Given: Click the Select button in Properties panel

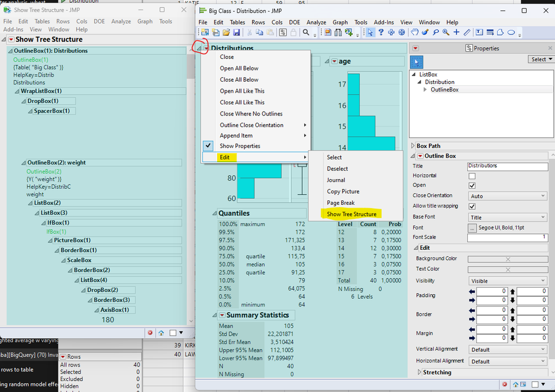Looking at the screenshot, I should pos(542,59).
